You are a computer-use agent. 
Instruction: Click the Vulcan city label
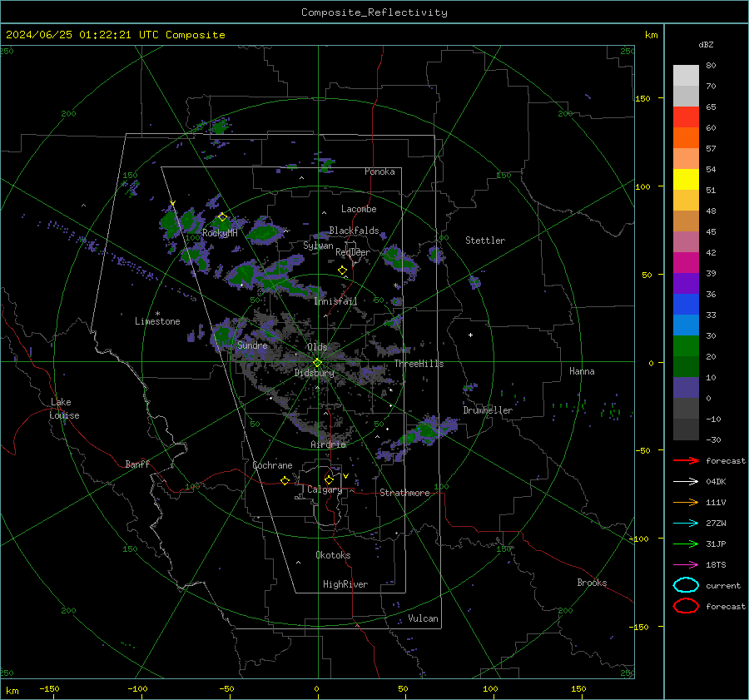[x=423, y=618]
